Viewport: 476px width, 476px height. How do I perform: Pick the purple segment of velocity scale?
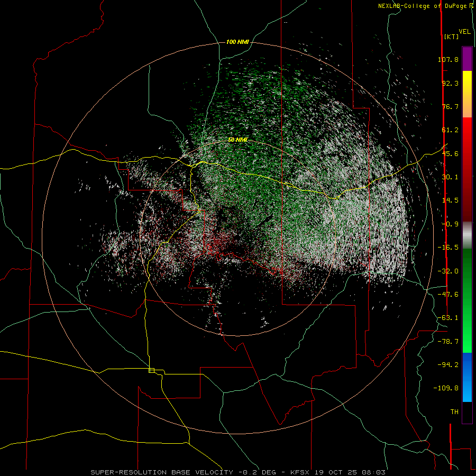467,59
